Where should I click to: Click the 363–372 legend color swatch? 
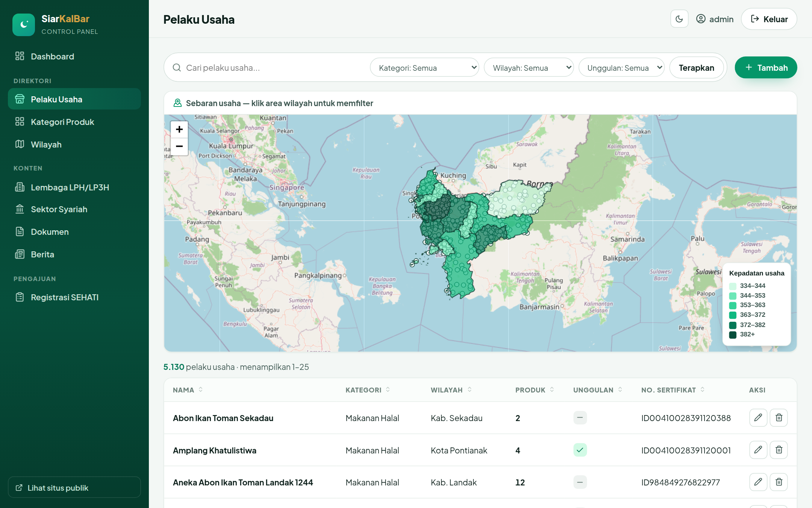(x=733, y=315)
